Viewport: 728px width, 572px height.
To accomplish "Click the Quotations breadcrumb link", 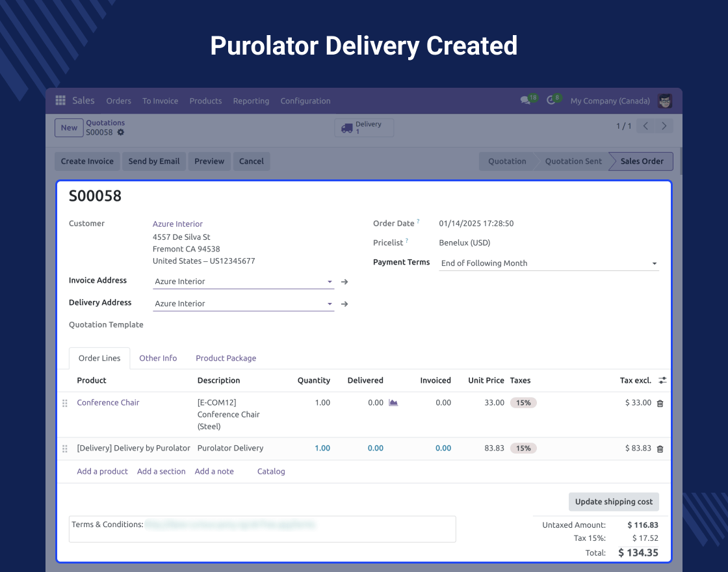I will [105, 123].
